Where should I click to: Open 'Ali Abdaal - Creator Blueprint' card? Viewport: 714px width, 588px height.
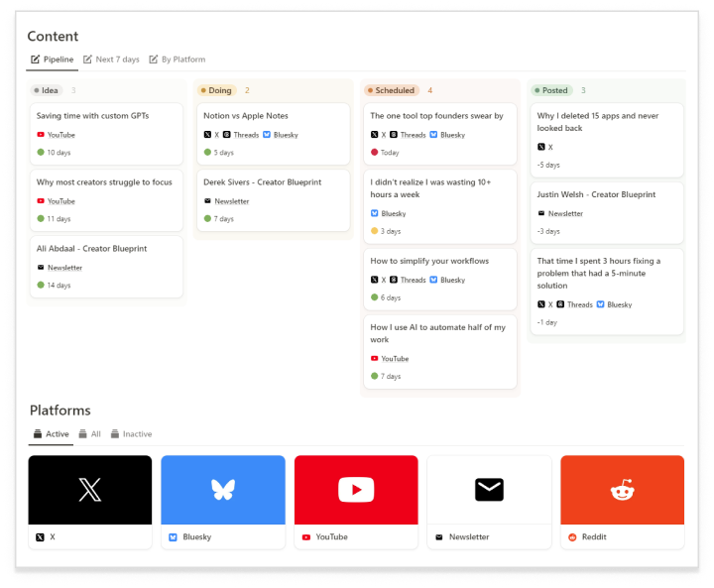click(106, 267)
